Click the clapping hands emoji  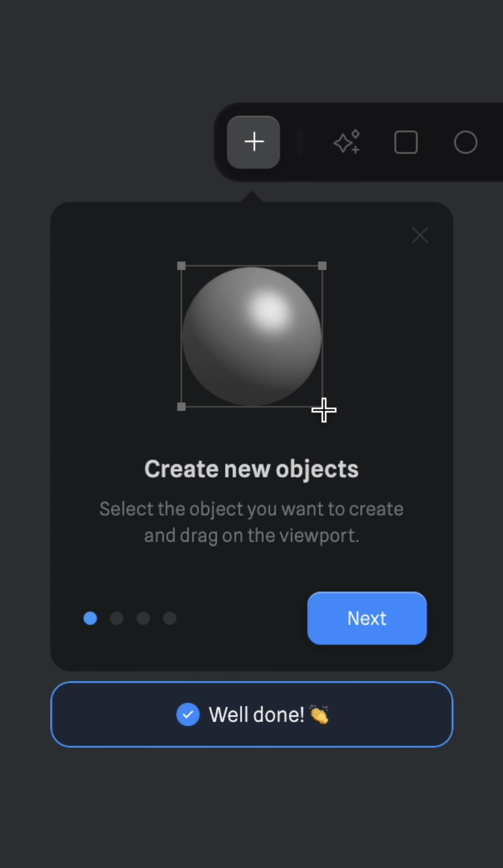319,715
